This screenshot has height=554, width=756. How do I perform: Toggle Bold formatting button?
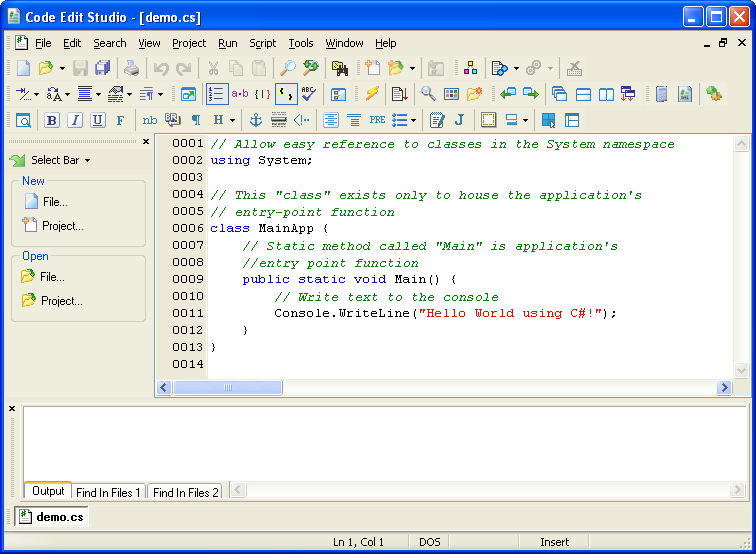[x=51, y=120]
